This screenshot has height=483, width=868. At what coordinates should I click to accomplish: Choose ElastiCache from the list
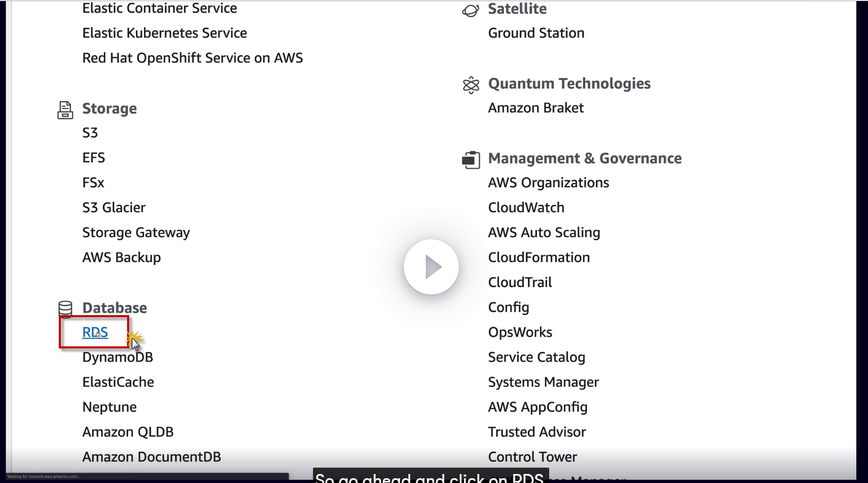[118, 382]
